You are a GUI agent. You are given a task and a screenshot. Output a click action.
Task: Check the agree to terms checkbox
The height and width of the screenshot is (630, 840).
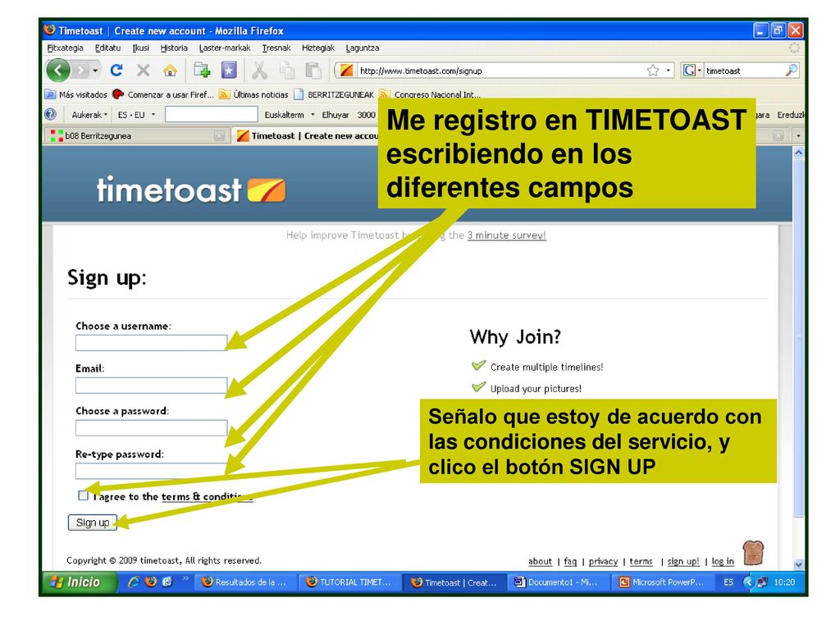tap(83, 495)
